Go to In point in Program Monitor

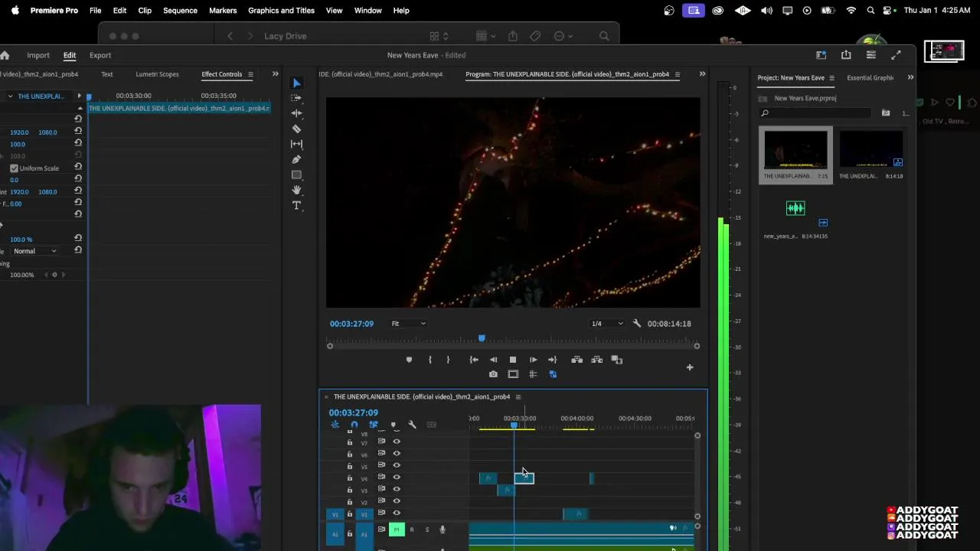(x=474, y=360)
